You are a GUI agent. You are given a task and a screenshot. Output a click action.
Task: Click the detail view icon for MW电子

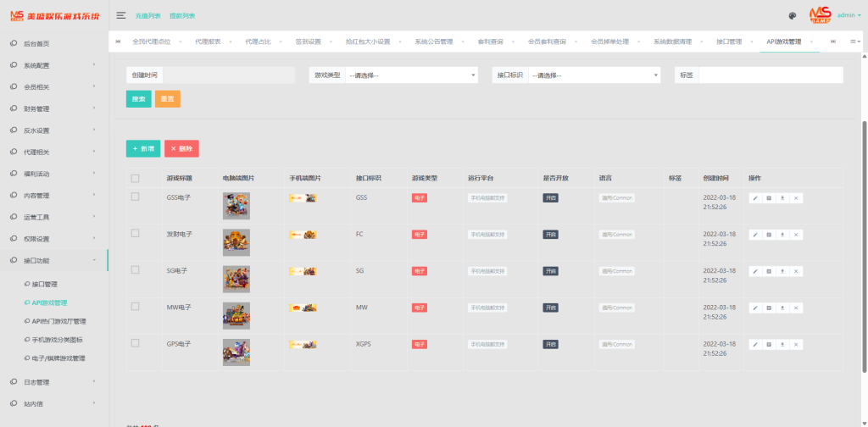pos(769,308)
